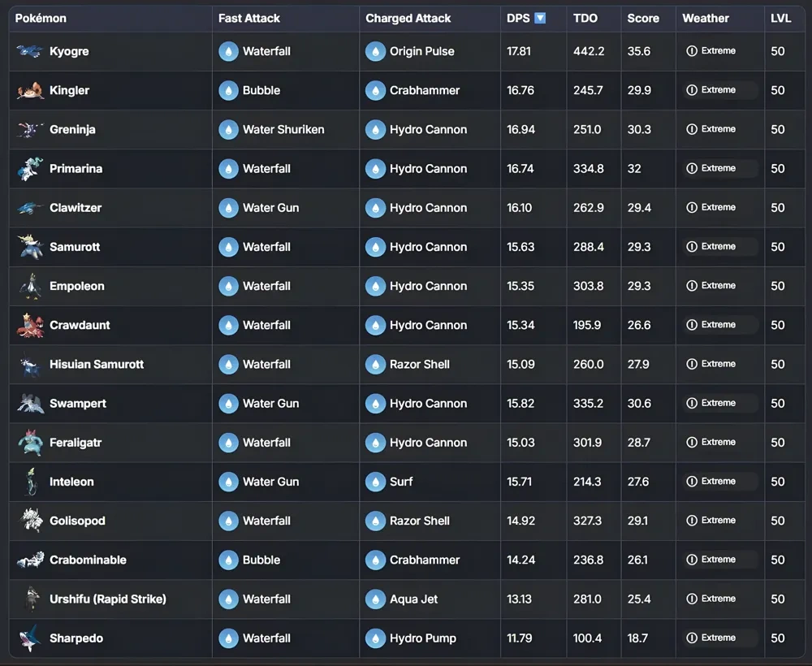Click the DPS sort arrow

(x=540, y=18)
